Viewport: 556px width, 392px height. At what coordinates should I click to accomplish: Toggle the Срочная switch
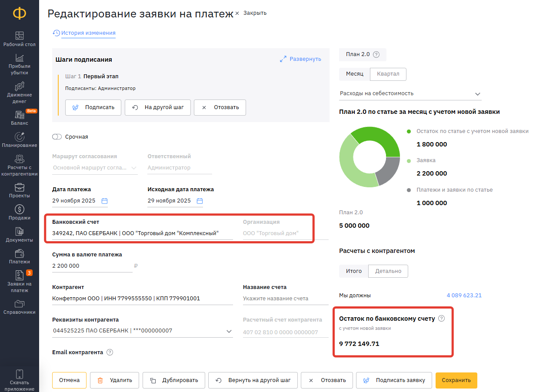coord(57,137)
